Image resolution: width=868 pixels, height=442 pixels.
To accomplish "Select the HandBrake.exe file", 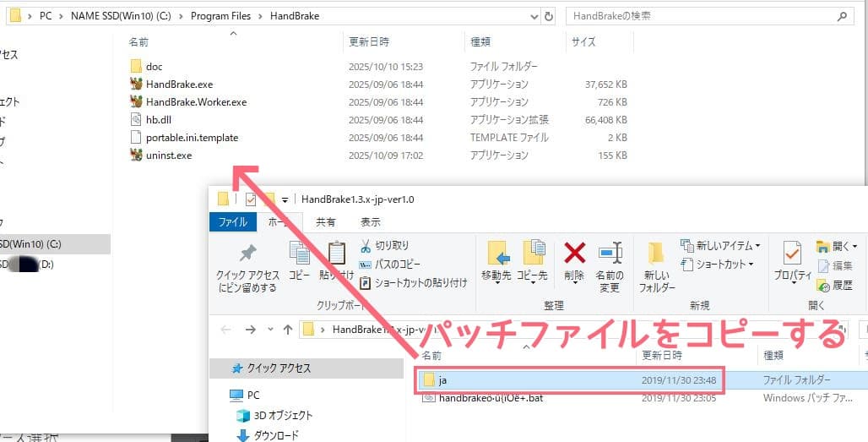I will (x=179, y=85).
